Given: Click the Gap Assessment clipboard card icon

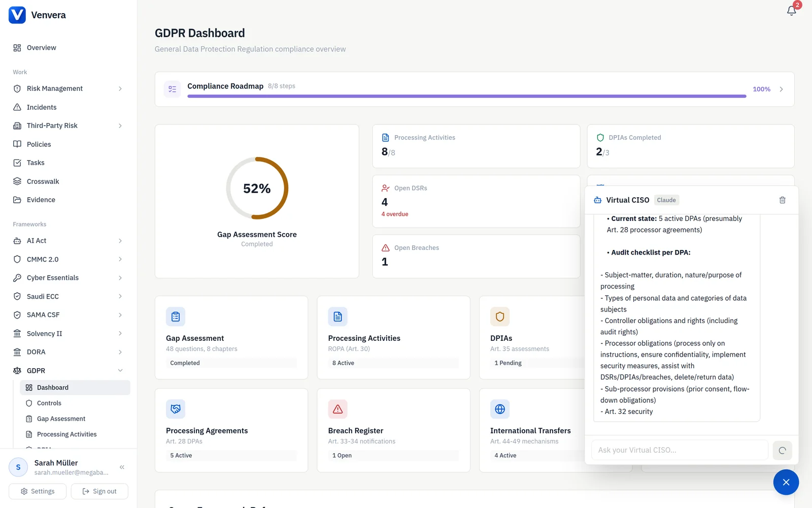Looking at the screenshot, I should point(176,316).
